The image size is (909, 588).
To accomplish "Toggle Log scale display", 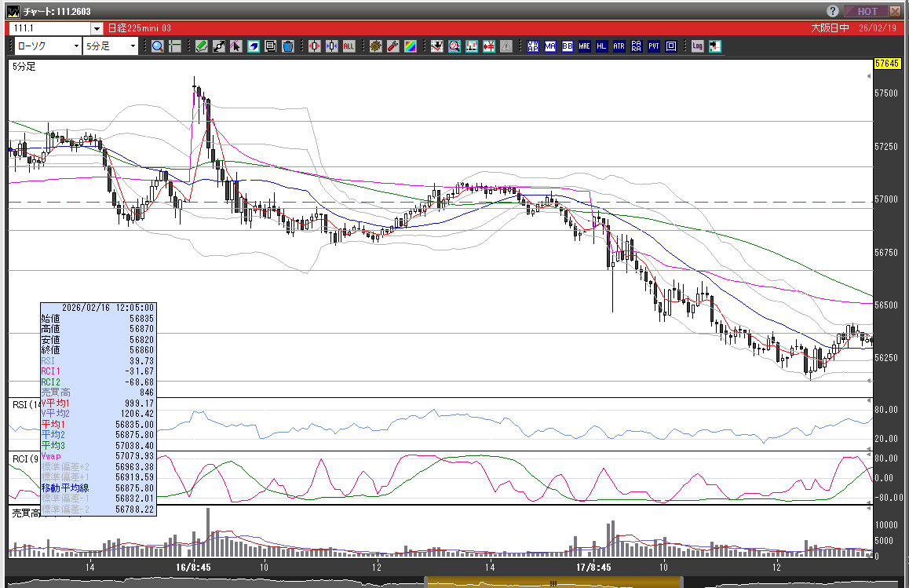I will point(697,46).
